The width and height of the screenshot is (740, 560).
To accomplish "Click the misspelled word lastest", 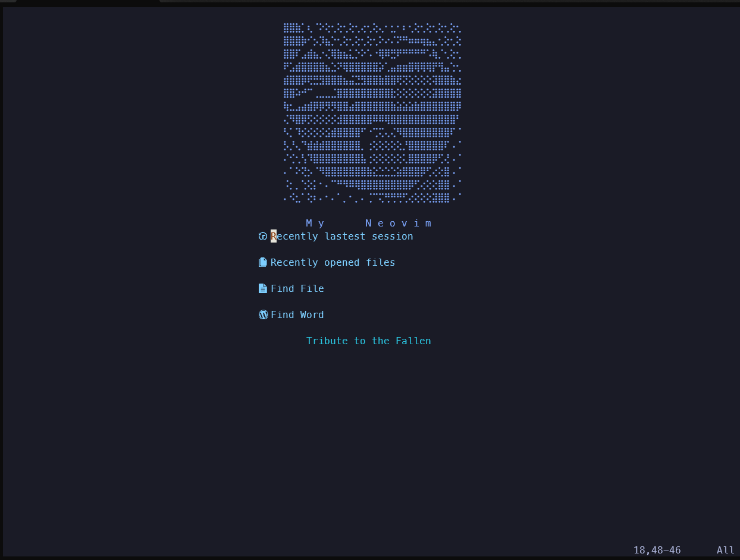I will [344, 237].
